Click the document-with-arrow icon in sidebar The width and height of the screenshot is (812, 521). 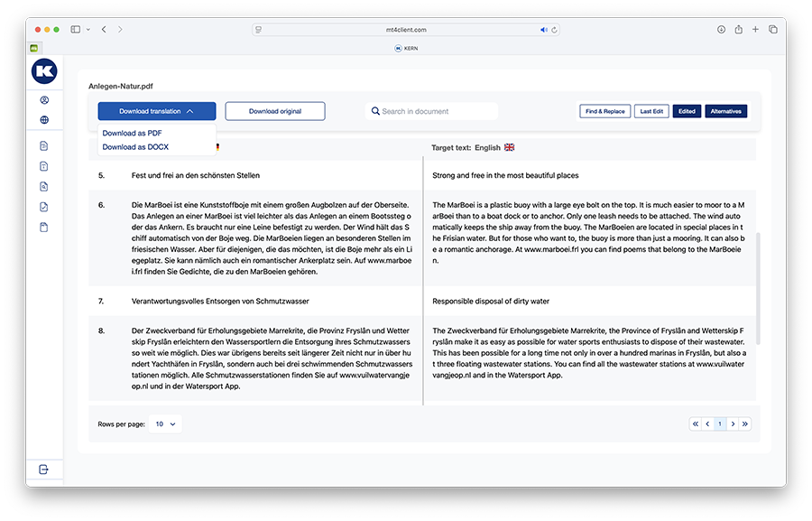44,166
